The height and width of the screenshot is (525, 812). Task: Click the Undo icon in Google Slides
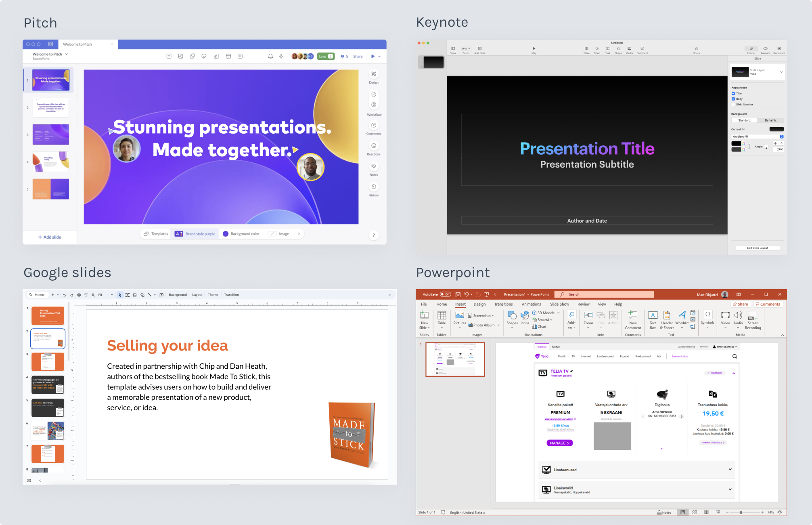point(65,295)
